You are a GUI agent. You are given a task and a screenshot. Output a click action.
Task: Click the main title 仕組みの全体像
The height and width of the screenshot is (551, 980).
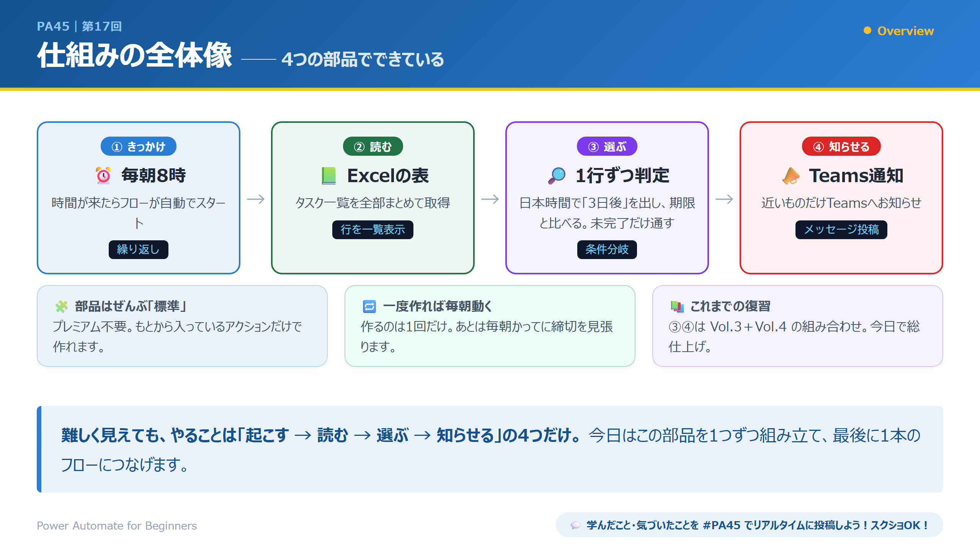point(135,55)
